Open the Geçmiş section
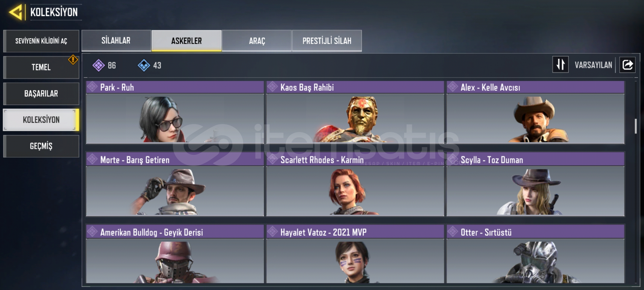This screenshot has width=644, height=290. tap(41, 146)
